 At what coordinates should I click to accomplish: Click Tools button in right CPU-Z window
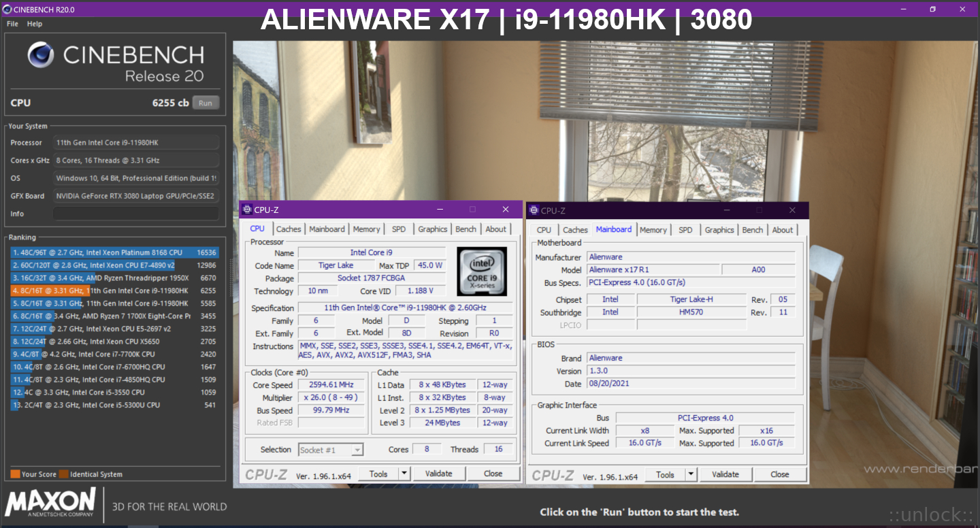coord(666,474)
